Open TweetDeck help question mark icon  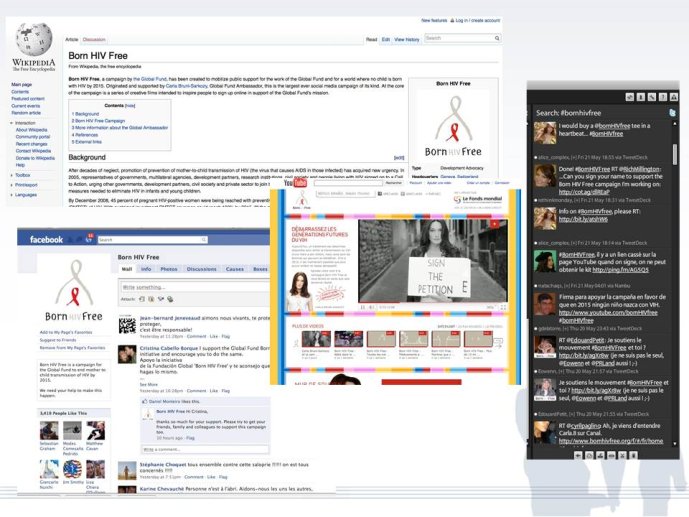[663, 97]
